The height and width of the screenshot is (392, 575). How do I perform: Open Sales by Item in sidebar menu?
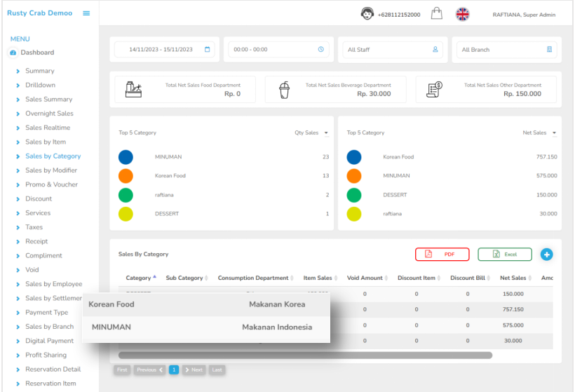46,142
